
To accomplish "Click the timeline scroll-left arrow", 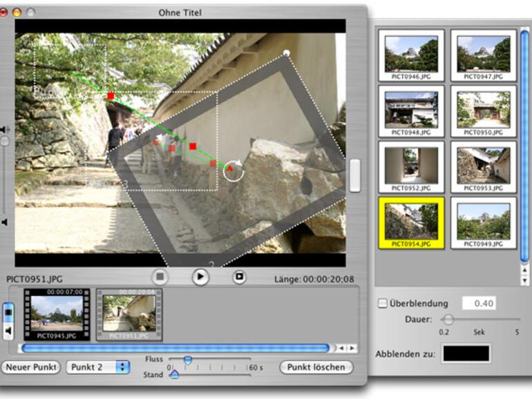I will point(340,348).
